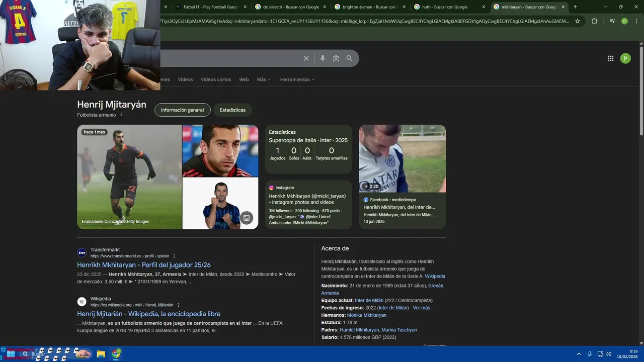Screen dimensions: 644x362
Task: Open Instagram micki_taryan result card
Action: click(x=308, y=205)
